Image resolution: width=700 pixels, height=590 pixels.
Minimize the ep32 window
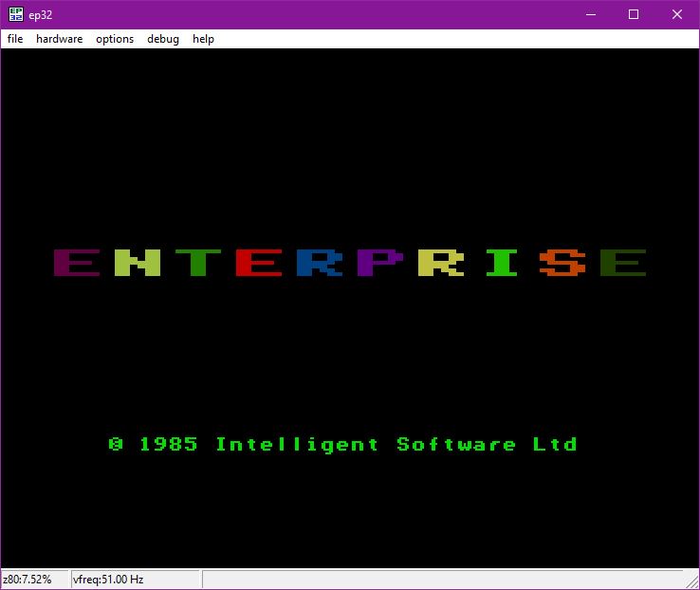pos(591,14)
